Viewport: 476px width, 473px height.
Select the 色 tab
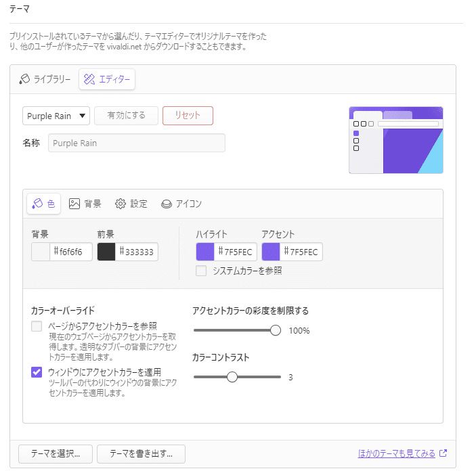coord(44,204)
